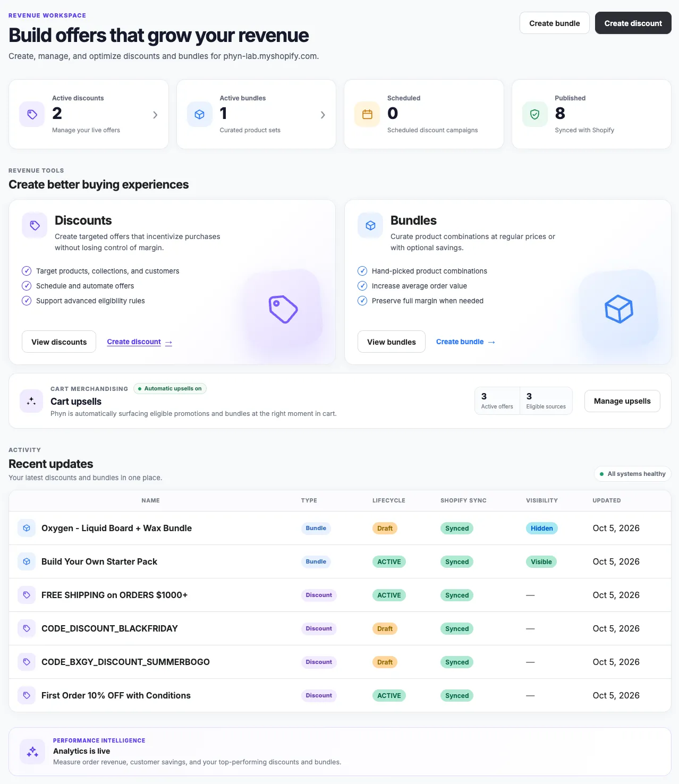Click checkmark beside Support advanced eligibility rules
This screenshot has width=679, height=784.
click(27, 301)
